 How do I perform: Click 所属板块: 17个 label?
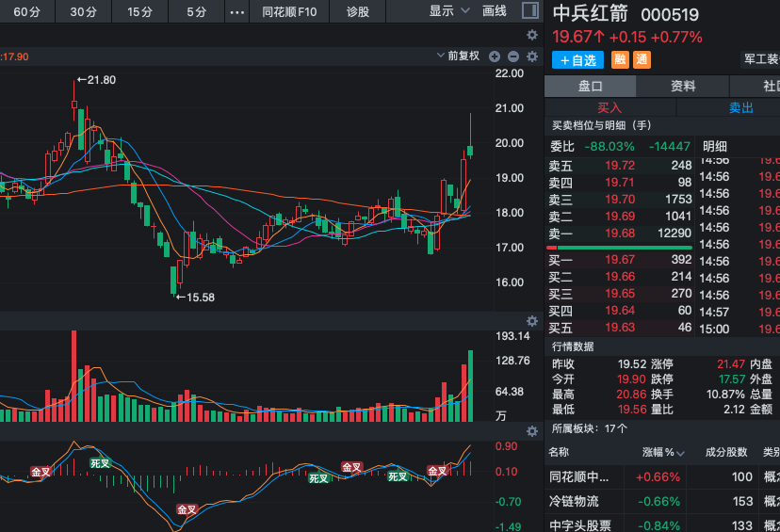589,428
